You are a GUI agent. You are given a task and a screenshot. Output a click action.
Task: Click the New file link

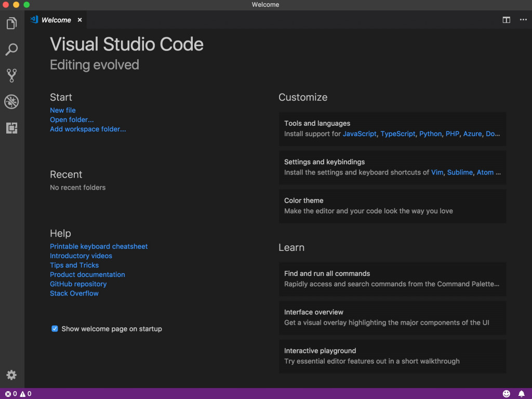point(63,110)
